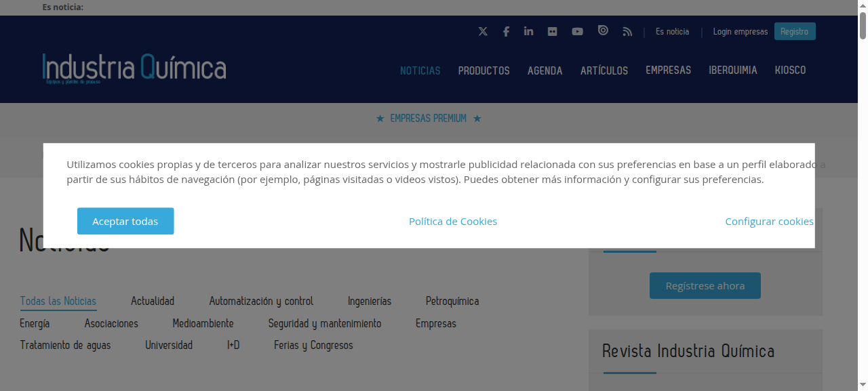Image resolution: width=868 pixels, height=391 pixels.
Task: Open the YouTube channel icon
Action: point(577,32)
